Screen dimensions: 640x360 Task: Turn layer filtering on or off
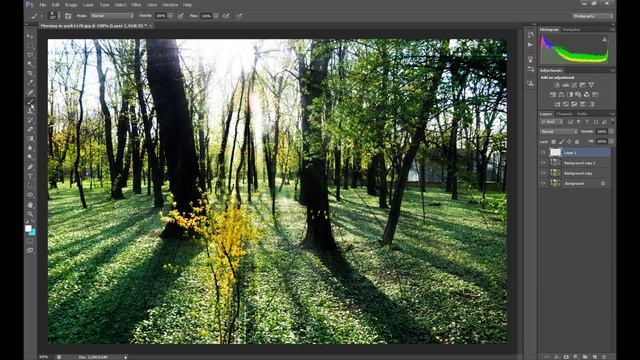(x=612, y=122)
